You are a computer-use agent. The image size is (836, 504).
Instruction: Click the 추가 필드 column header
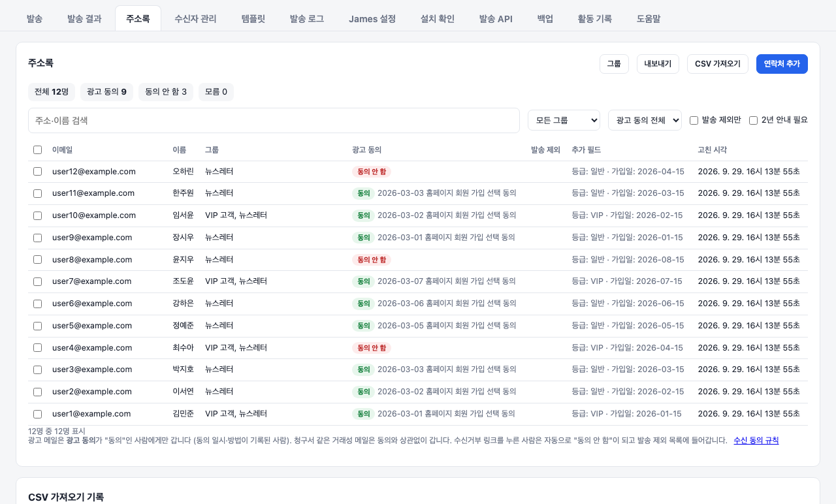[586, 150]
